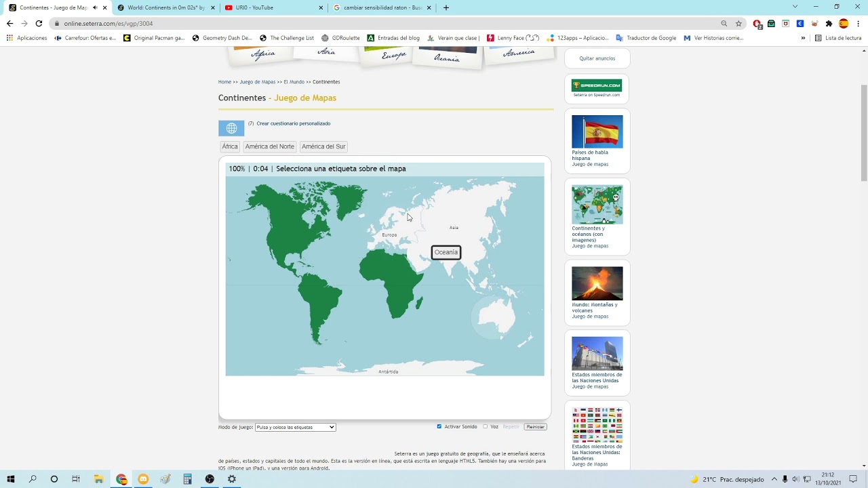Toggle Voz checkbox
The width and height of the screenshot is (868, 488).
(x=486, y=426)
